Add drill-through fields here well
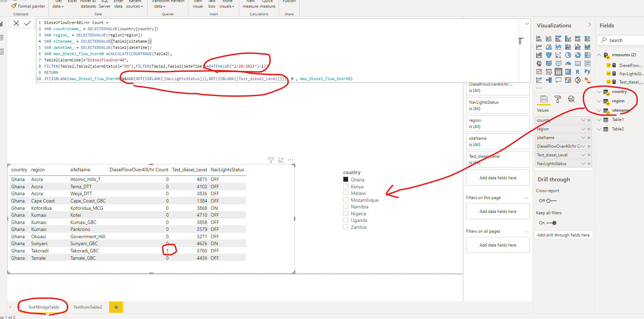 pos(563,235)
